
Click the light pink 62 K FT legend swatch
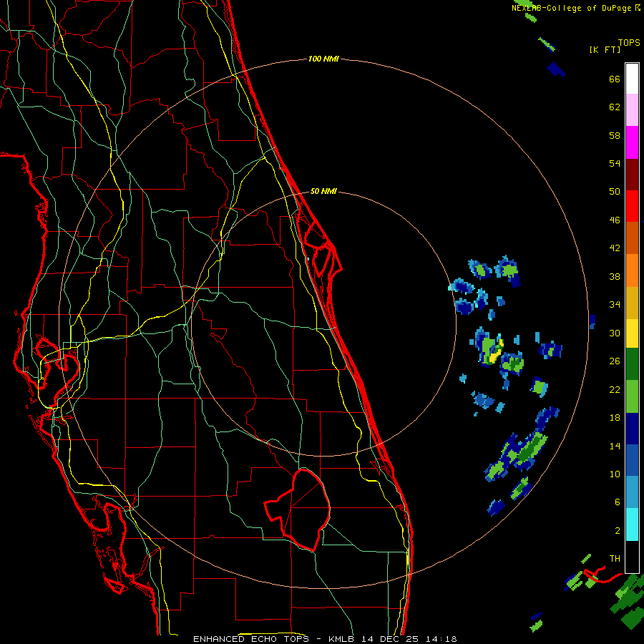632,110
